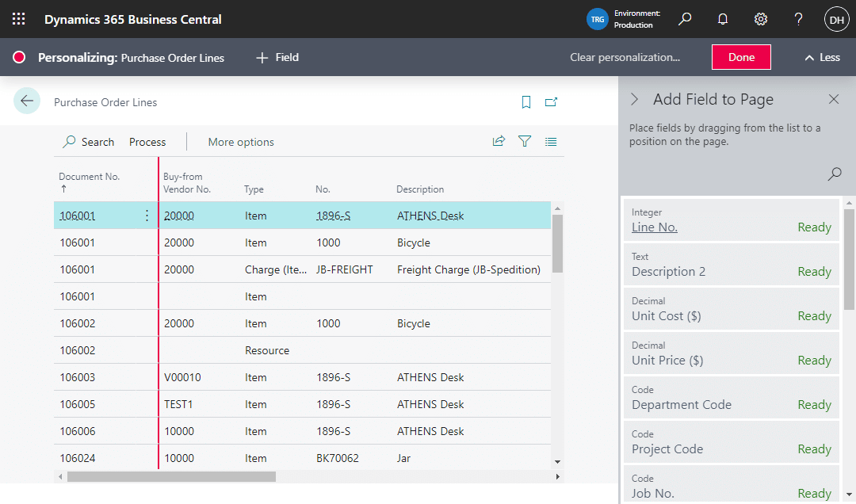Viewport: 856px width, 504px height.
Task: Open the help question mark
Action: coord(798,19)
